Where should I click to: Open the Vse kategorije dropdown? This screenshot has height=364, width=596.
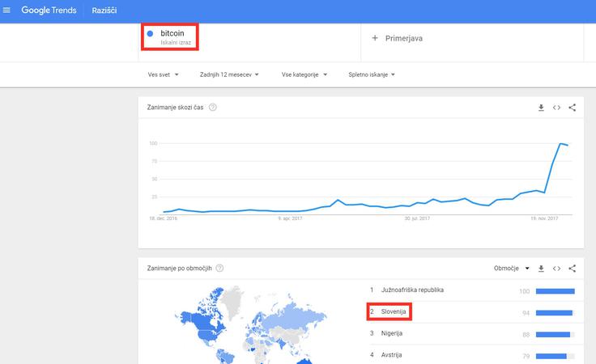304,74
